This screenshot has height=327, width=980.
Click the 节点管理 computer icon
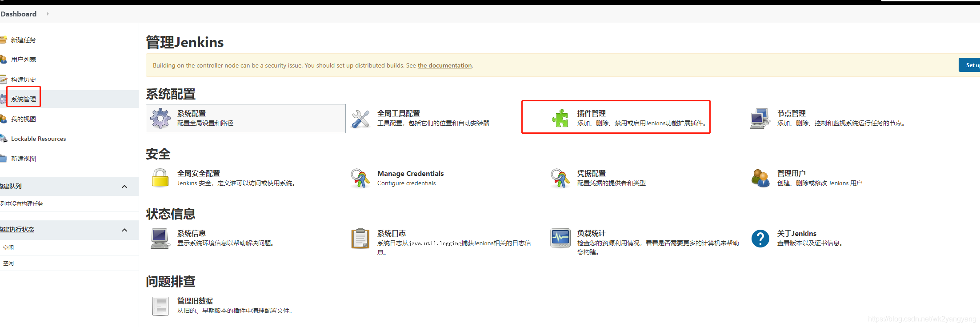click(x=760, y=119)
